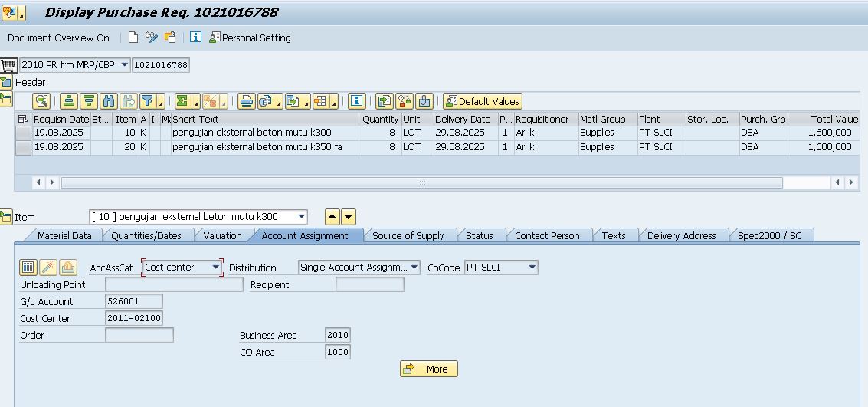Click the select-all icon in grid corner

(x=23, y=119)
